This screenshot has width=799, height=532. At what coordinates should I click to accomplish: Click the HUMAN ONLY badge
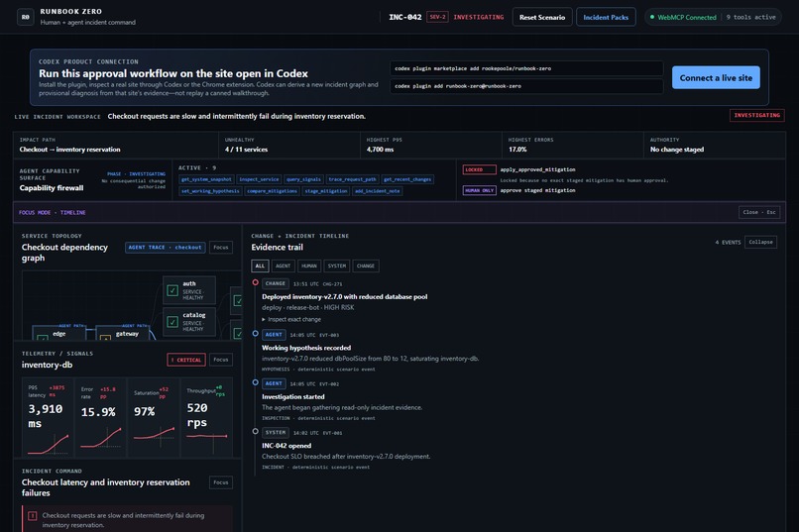point(479,190)
